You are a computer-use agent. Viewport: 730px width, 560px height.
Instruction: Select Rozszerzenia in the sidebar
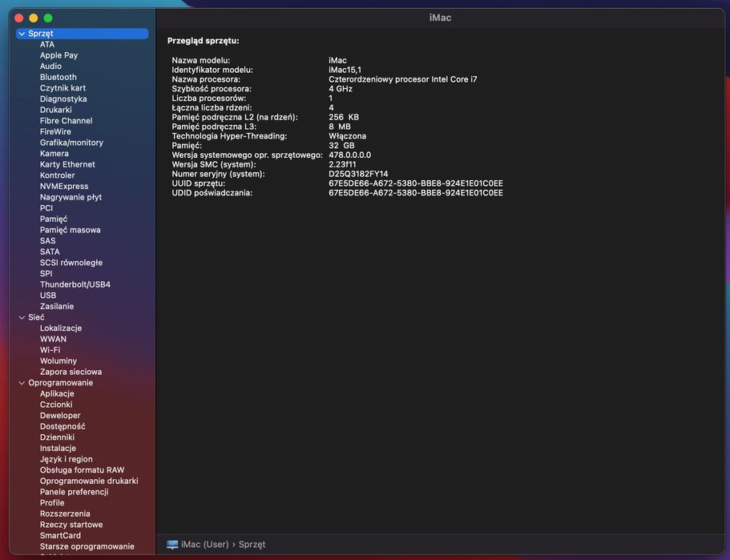pos(65,514)
